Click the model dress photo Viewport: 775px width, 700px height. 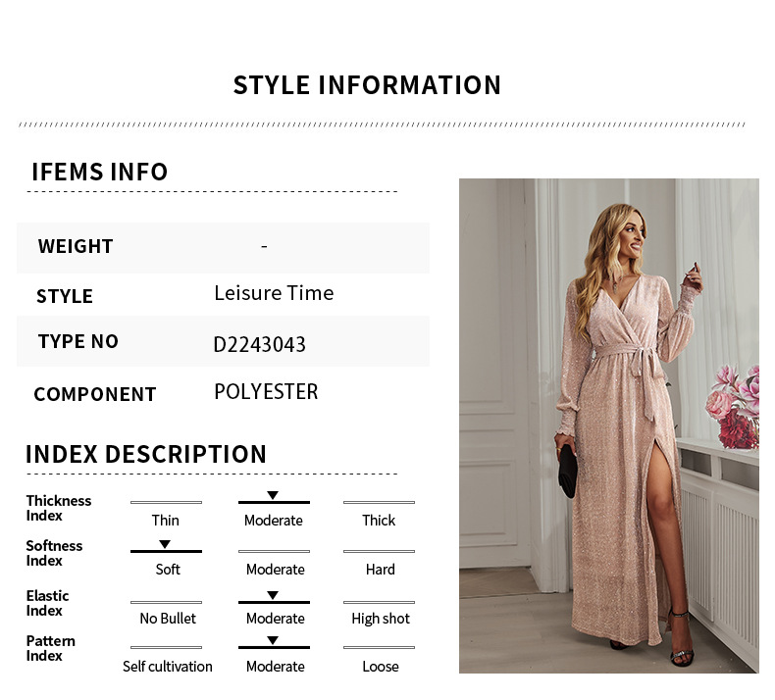(609, 425)
